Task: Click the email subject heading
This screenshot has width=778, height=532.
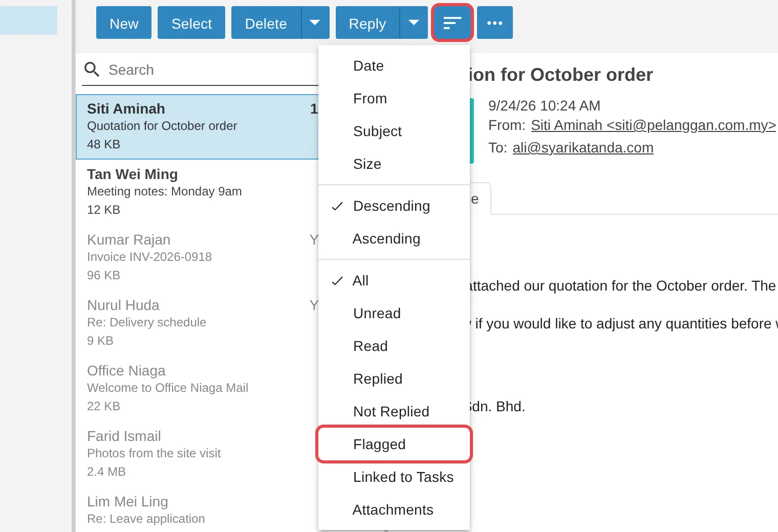Action: pos(561,75)
